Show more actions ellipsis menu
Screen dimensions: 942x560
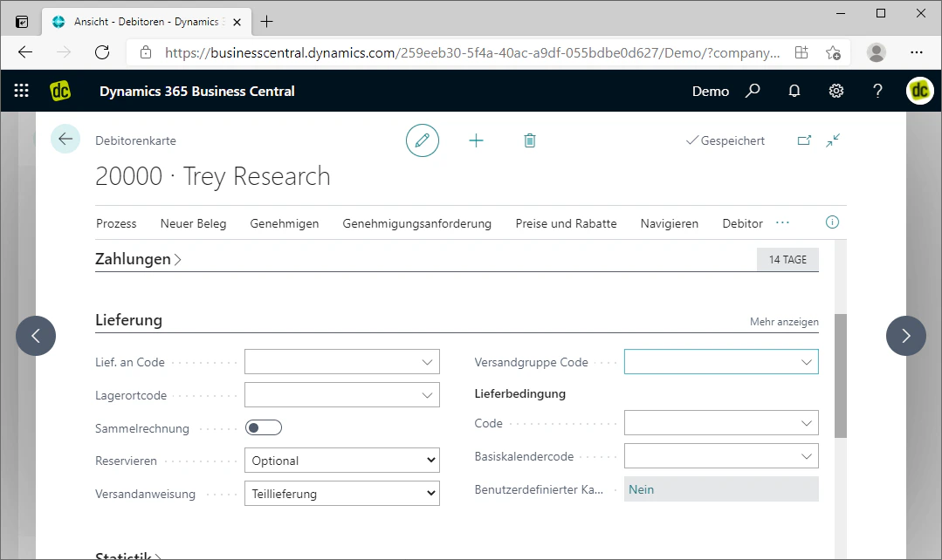click(782, 222)
